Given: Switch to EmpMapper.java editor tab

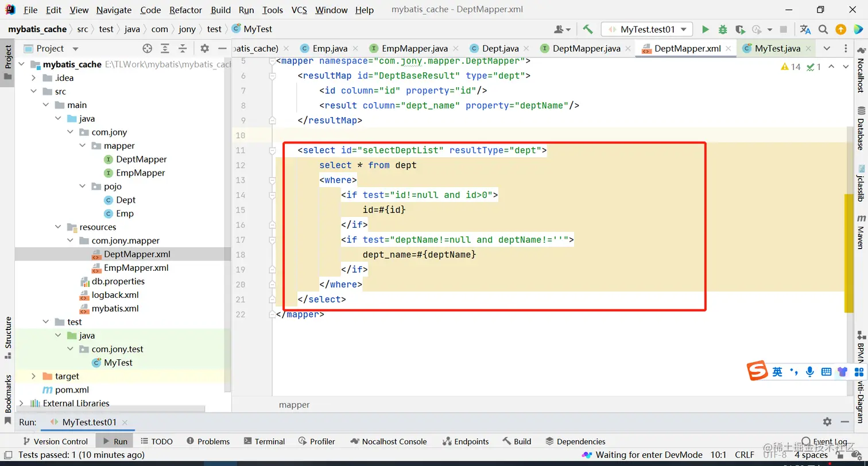Looking at the screenshot, I should click(414, 48).
